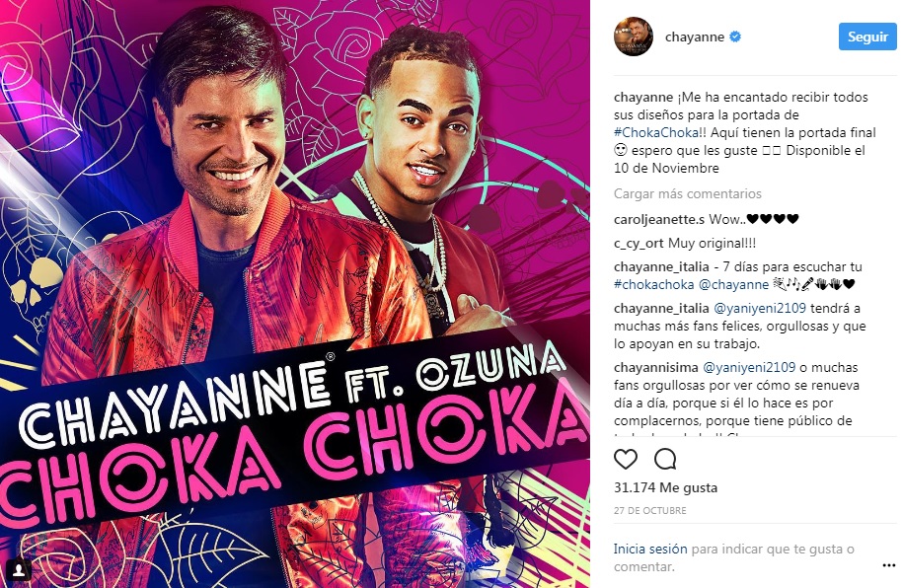Click the tagged people icon on photo
Image resolution: width=903 pixels, height=588 pixels.
point(19,569)
